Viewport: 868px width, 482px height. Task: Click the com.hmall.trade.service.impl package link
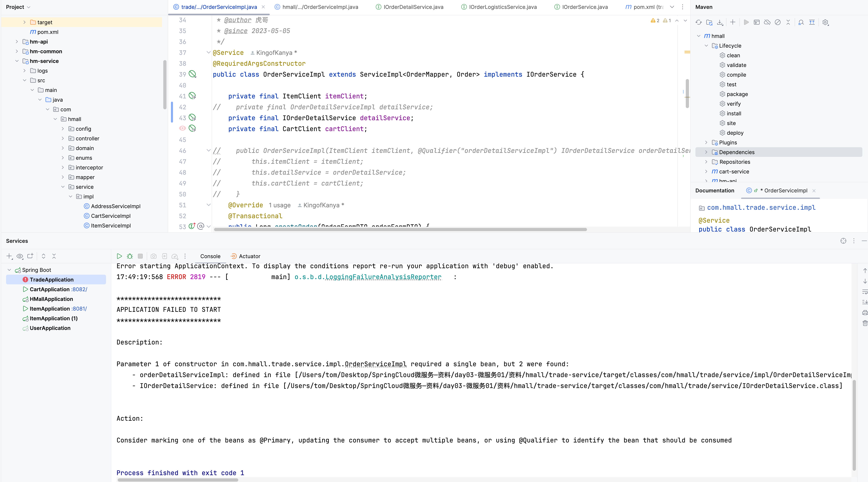click(x=761, y=208)
